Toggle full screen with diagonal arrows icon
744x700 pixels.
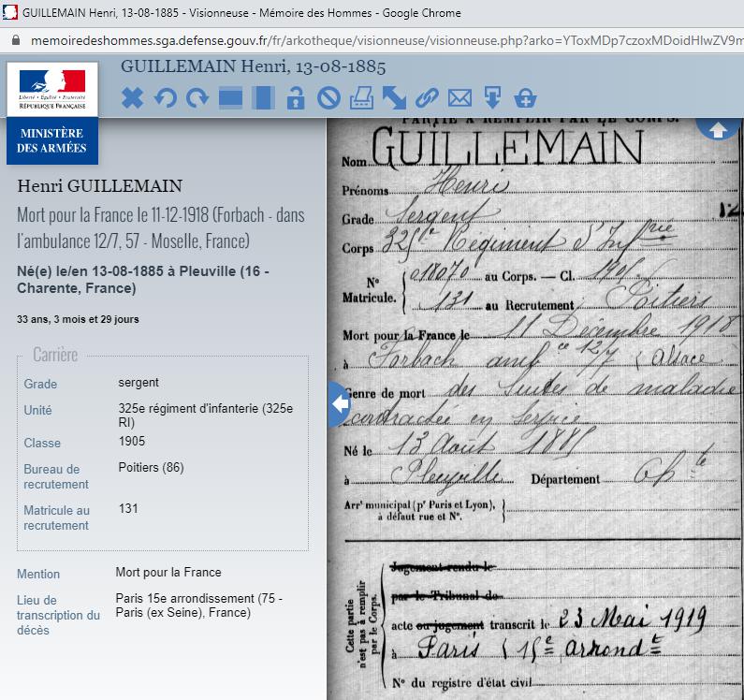(x=394, y=98)
